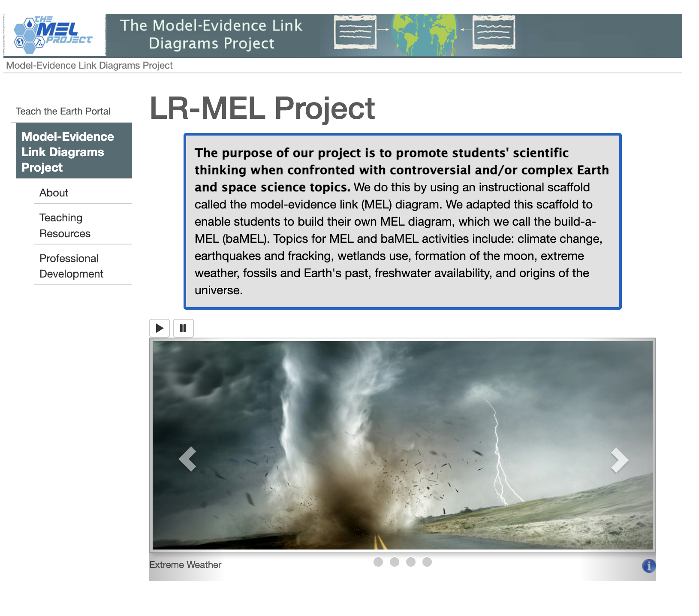This screenshot has height=616, width=699.
Task: Expand the About section
Action: [x=54, y=193]
